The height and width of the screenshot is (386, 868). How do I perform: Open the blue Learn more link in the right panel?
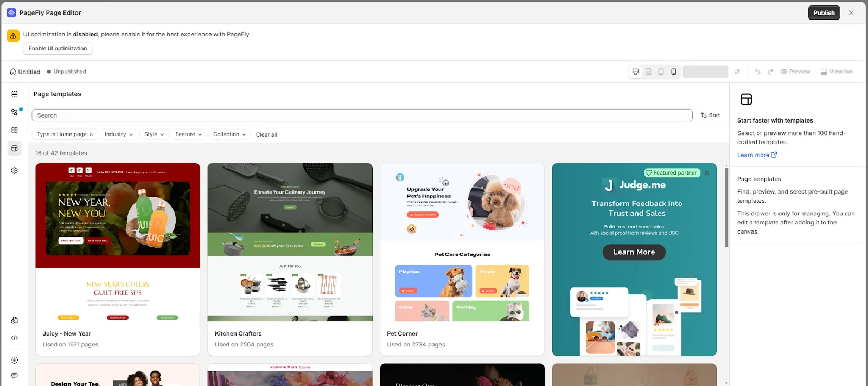pos(757,155)
